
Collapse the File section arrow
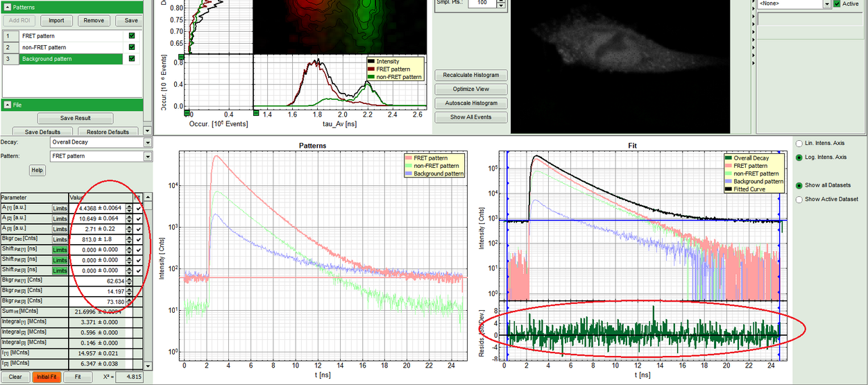tap(7, 105)
